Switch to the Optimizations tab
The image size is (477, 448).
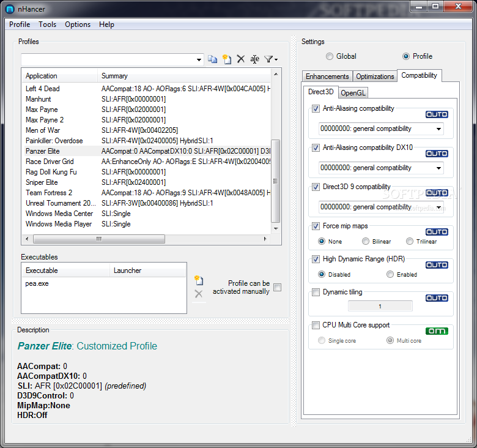pyautogui.click(x=375, y=77)
